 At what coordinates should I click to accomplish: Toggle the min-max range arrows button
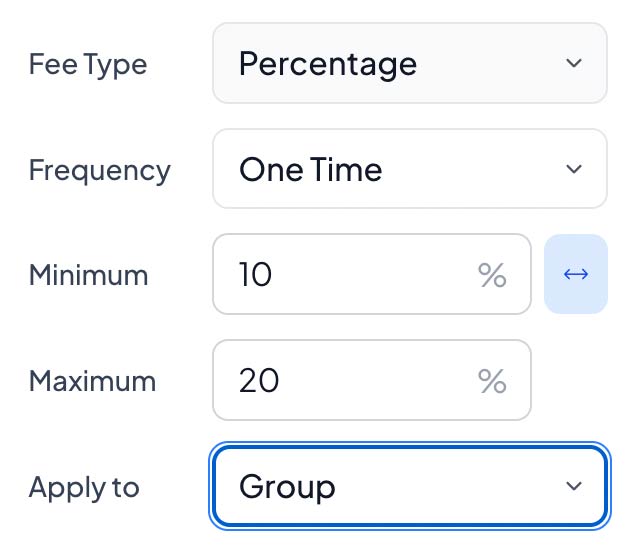coord(575,274)
